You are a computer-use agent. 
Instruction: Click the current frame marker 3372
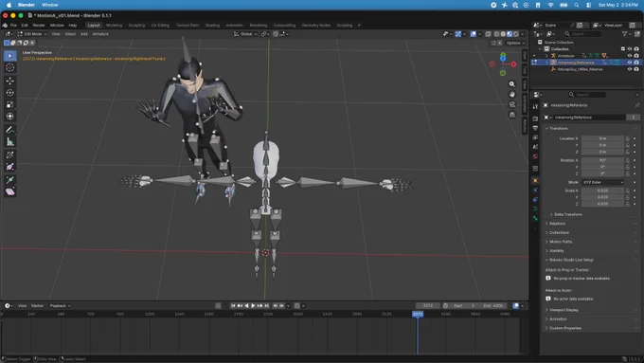click(x=418, y=314)
